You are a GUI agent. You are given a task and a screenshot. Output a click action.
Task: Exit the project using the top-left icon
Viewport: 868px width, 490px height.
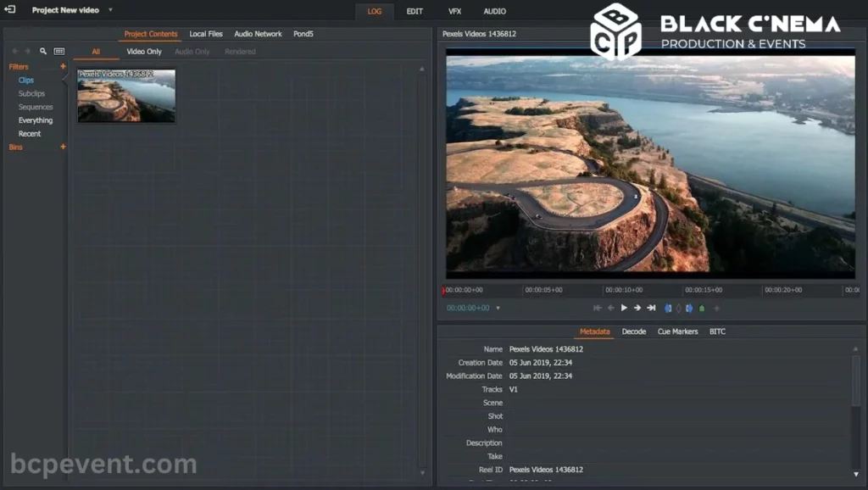(x=9, y=9)
